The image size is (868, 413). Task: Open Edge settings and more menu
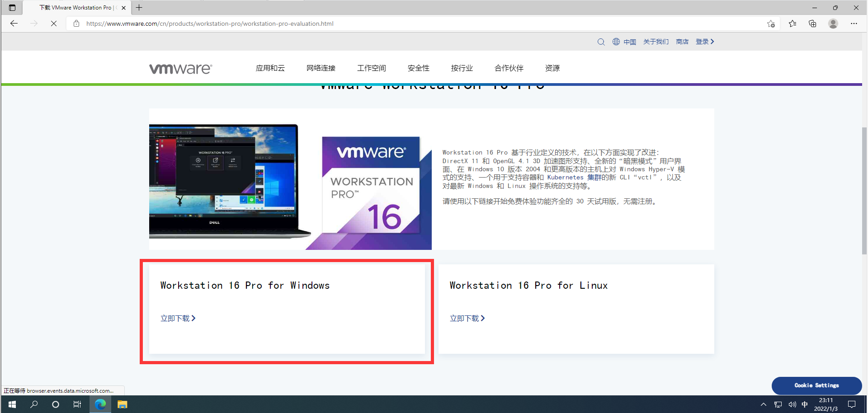(854, 23)
